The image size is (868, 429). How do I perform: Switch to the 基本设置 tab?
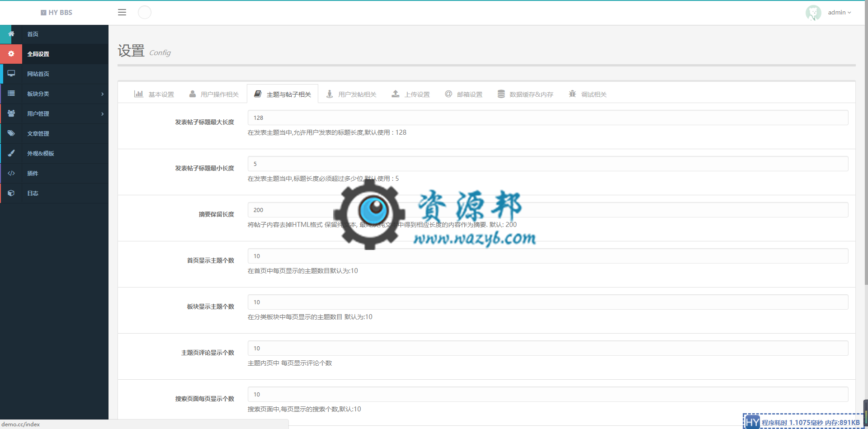tap(154, 94)
